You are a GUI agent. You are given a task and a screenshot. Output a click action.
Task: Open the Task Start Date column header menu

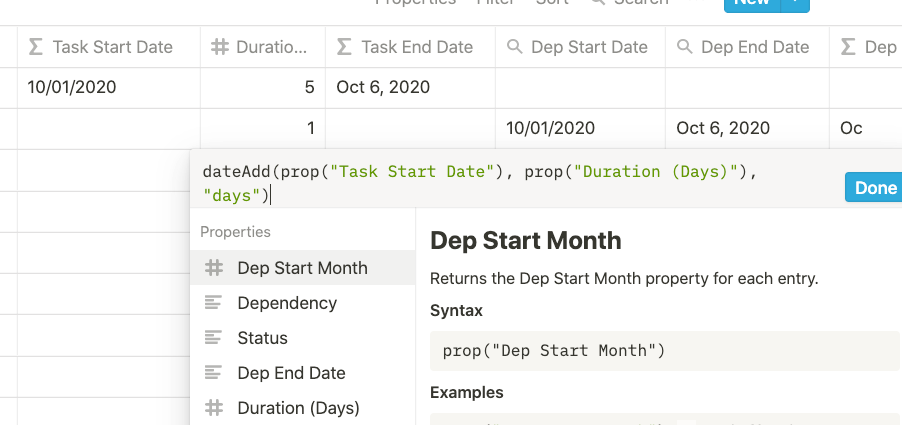pyautogui.click(x=112, y=47)
